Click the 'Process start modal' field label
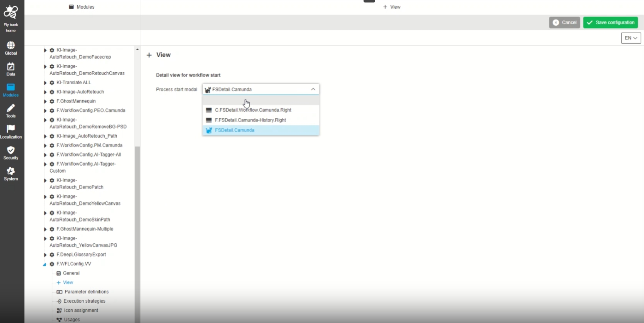Screen dimensions: 644x323 point(177,90)
